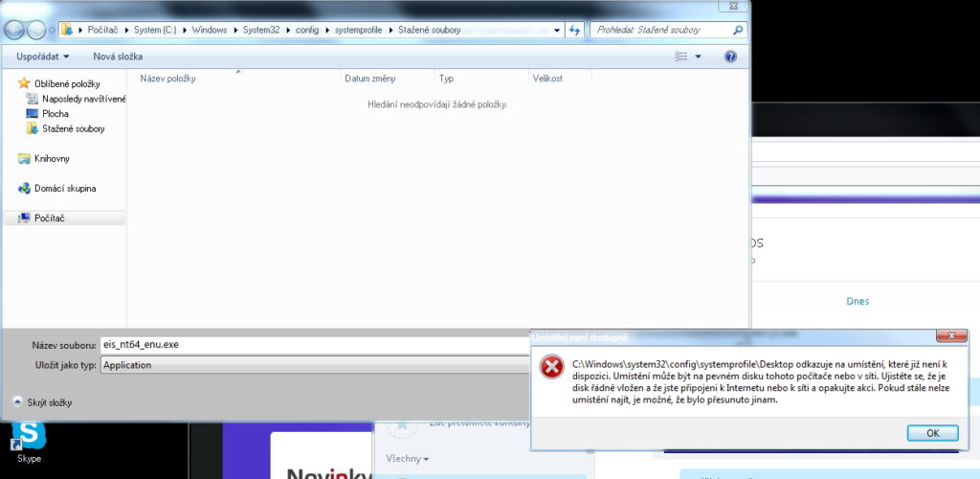Click the Forward navigation arrow button
The image size is (980, 479).
click(36, 30)
